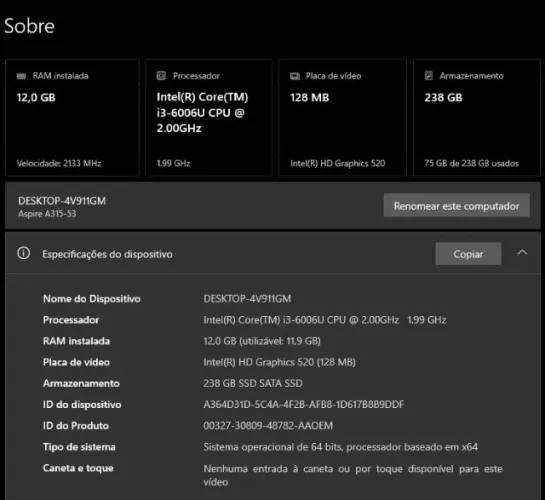Click the Armazenamento drive icon

[x=429, y=76]
